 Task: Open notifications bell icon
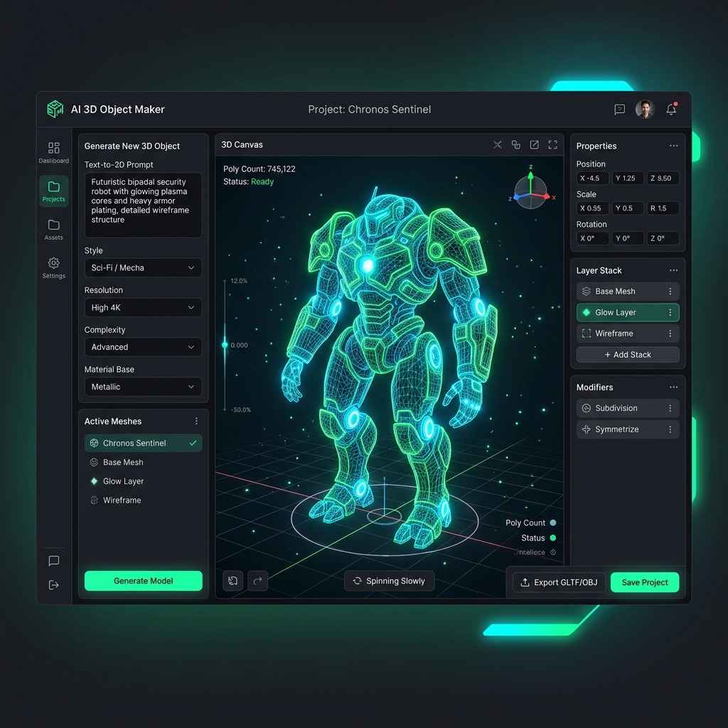(671, 109)
